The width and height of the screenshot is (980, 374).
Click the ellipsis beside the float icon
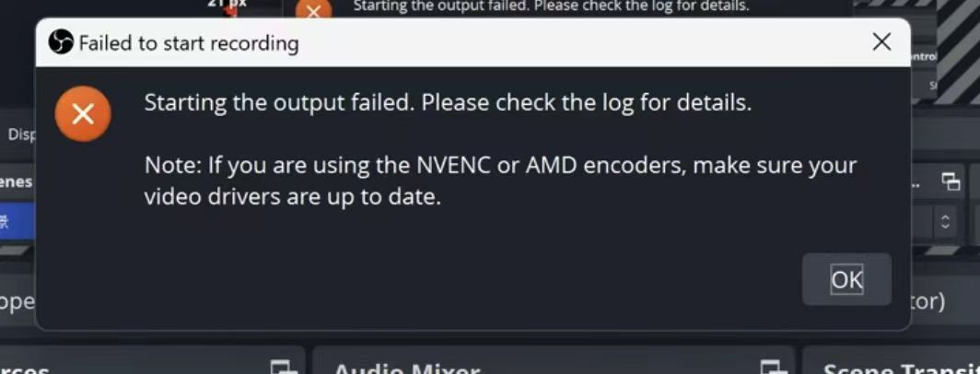(918, 181)
